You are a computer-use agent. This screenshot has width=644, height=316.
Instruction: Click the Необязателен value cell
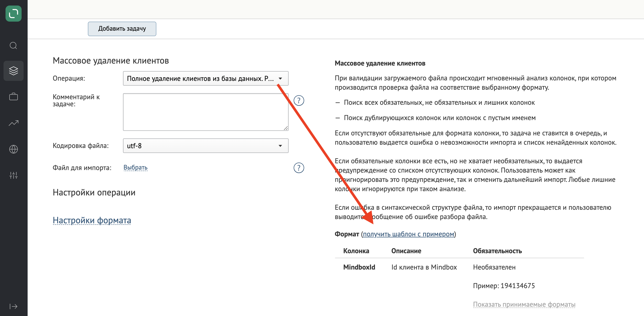[494, 267]
